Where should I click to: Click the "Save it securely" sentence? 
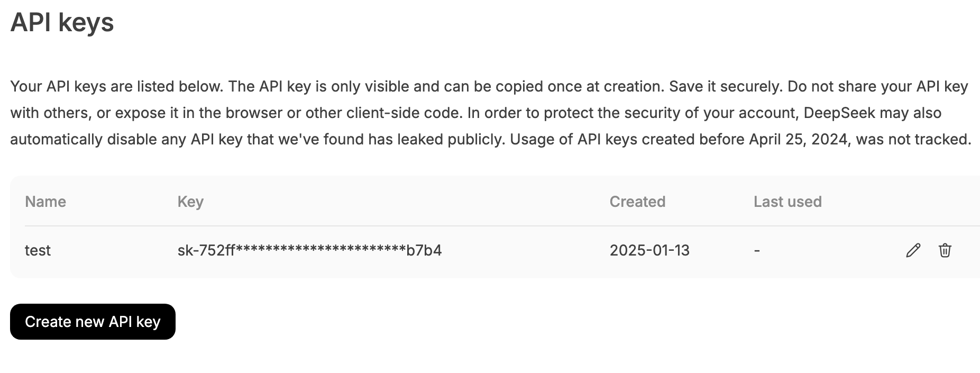[725, 86]
